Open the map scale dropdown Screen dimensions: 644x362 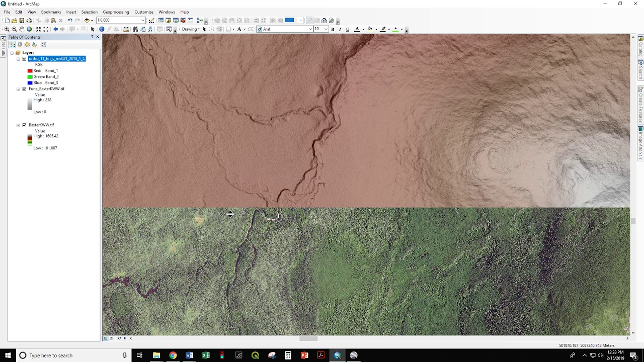click(x=143, y=20)
